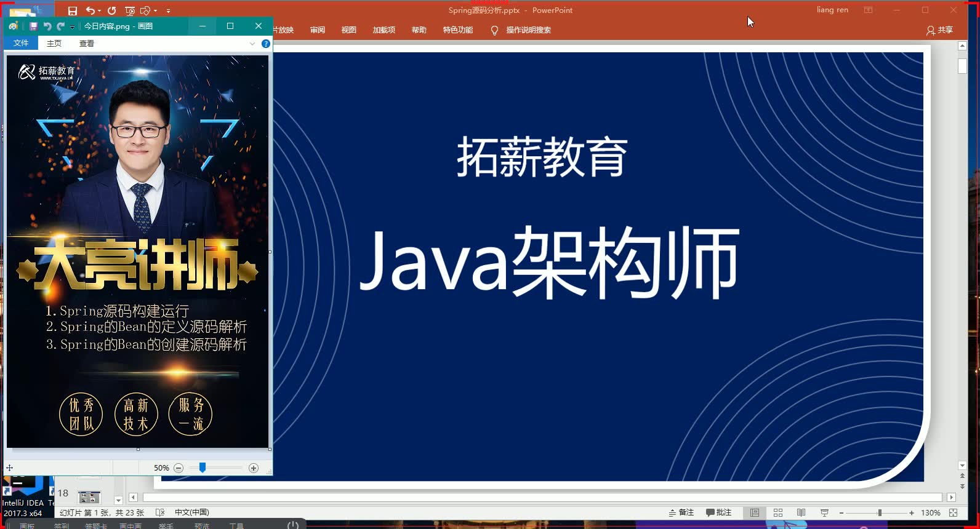Click bottom bar power icon
The image size is (980, 529).
pos(293,525)
